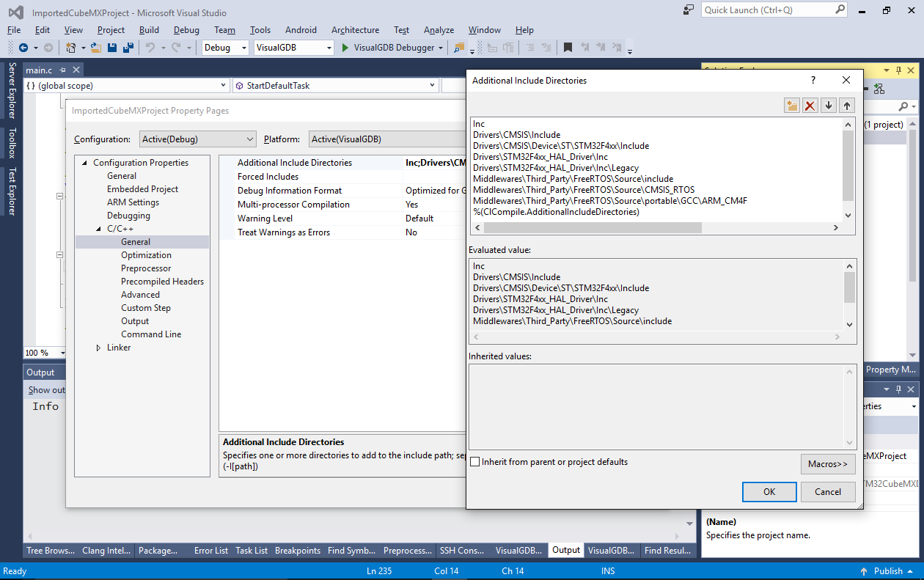Select Optimization under C/C++
This screenshot has width=924, height=580.
tap(146, 255)
